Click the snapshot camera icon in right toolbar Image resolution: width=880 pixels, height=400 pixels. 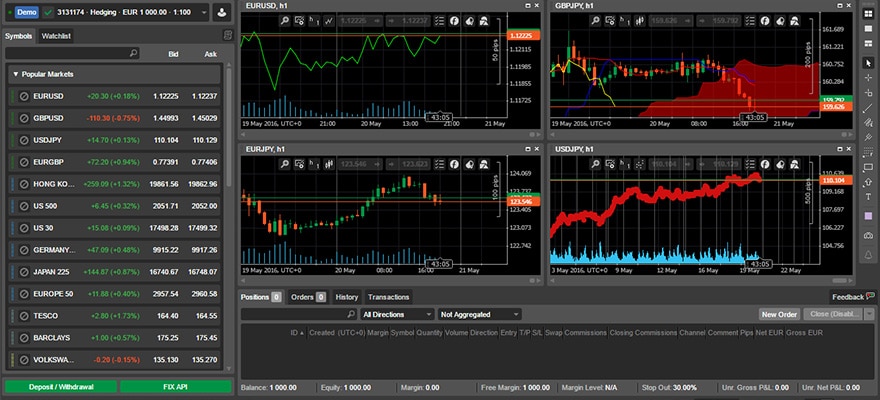tap(868, 233)
